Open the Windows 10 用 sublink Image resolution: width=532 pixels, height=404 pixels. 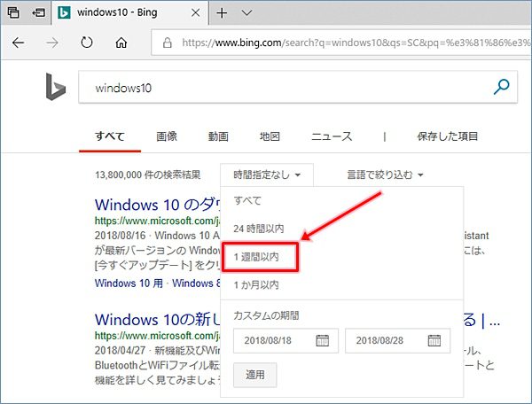pyautogui.click(x=129, y=283)
